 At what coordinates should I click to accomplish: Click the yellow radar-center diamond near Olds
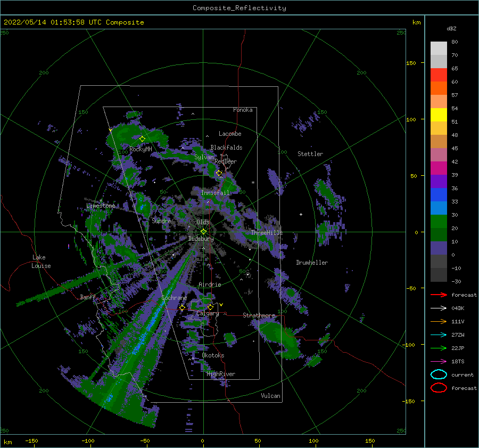(203, 232)
